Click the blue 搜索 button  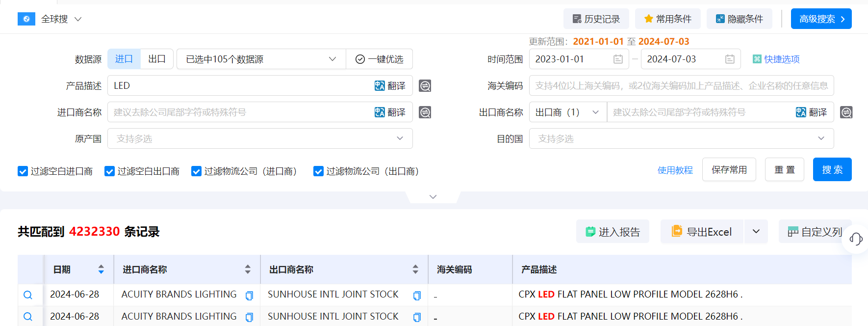832,170
